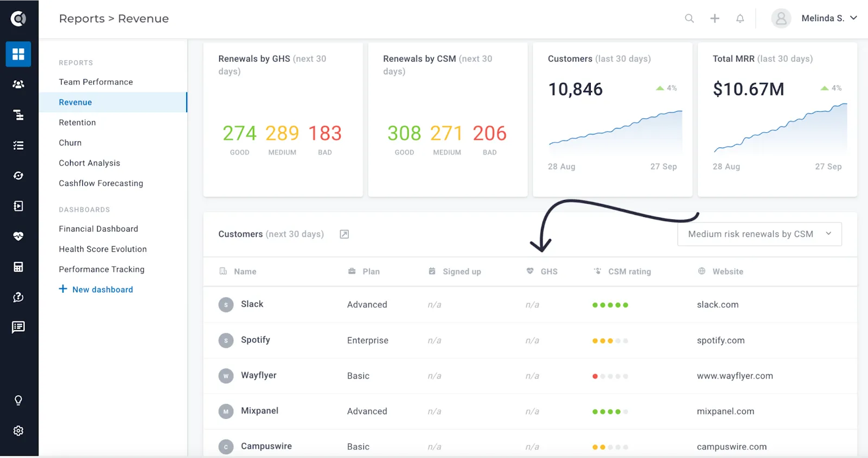Open Health Score Evolution dashboard
This screenshot has width=868, height=458.
click(x=103, y=249)
